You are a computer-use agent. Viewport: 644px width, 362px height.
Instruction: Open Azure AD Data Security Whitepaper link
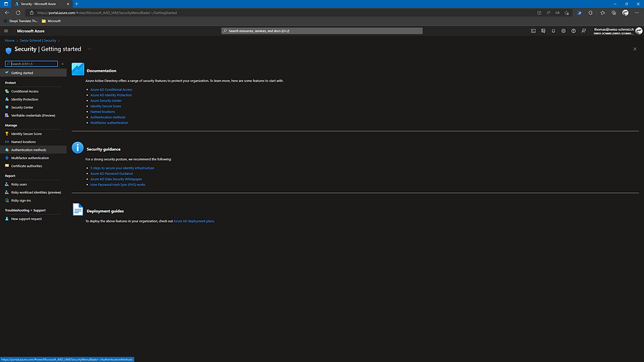click(116, 179)
